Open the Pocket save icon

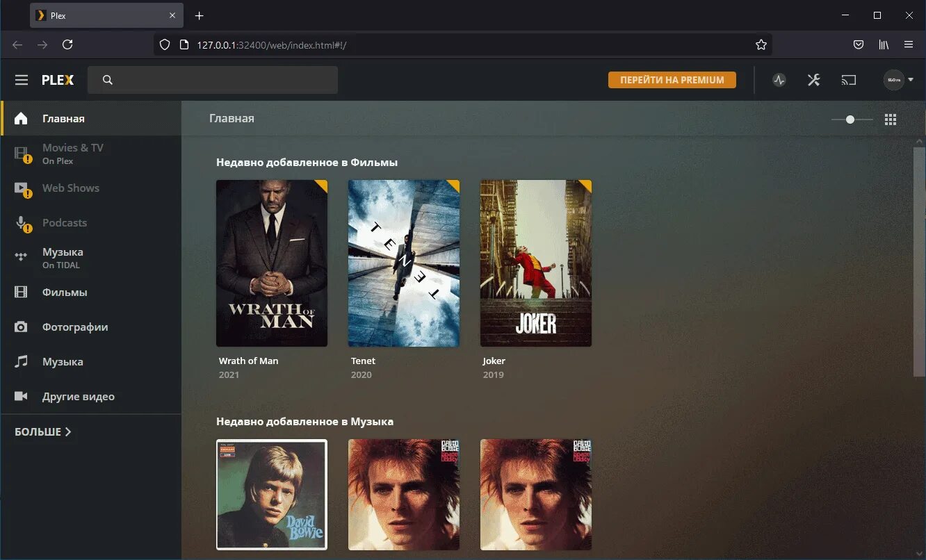pos(859,44)
